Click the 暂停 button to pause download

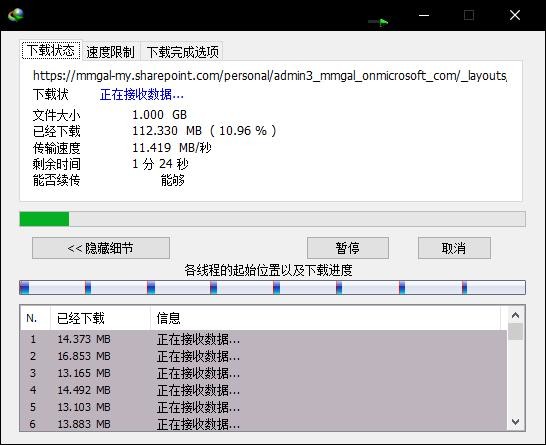pyautogui.click(x=348, y=248)
